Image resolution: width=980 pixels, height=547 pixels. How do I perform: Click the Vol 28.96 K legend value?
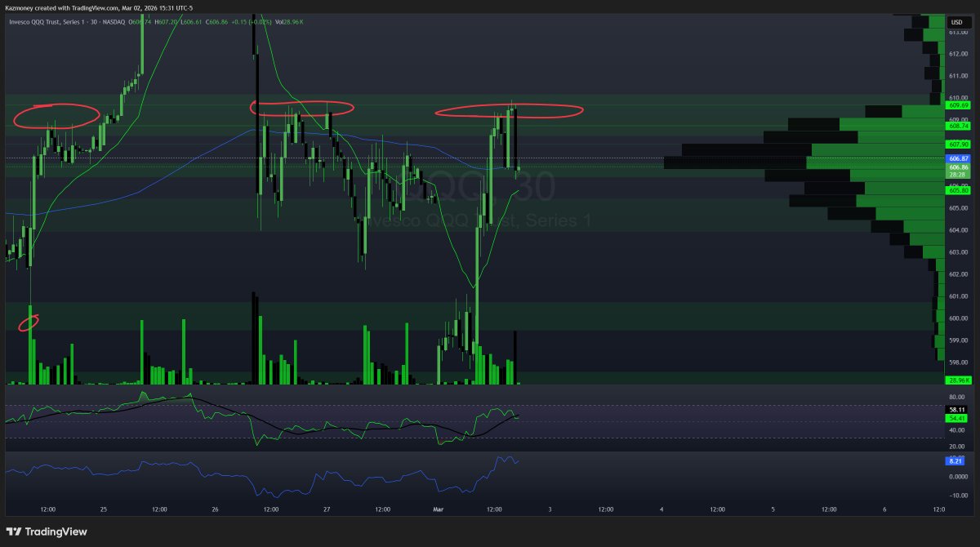(289, 22)
